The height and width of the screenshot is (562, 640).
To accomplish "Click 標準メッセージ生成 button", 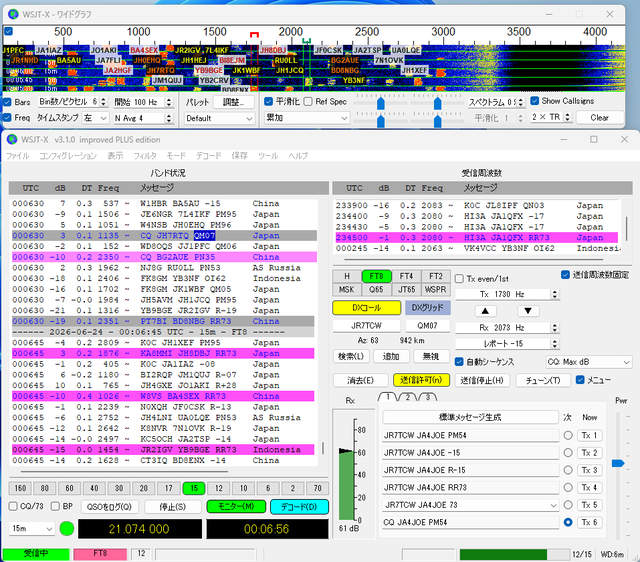I will point(470,417).
